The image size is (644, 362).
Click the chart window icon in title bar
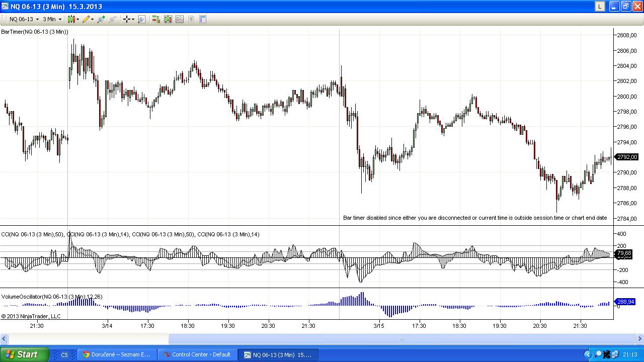pyautogui.click(x=5, y=6)
